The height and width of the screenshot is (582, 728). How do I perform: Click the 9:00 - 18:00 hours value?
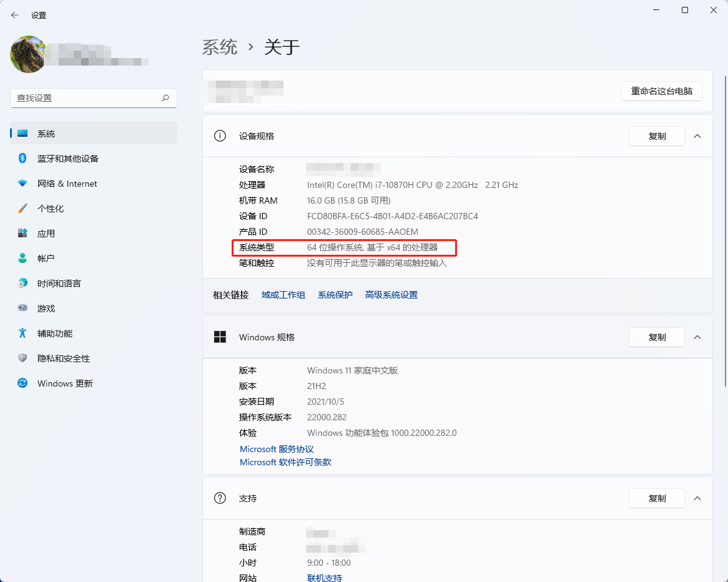click(x=328, y=563)
